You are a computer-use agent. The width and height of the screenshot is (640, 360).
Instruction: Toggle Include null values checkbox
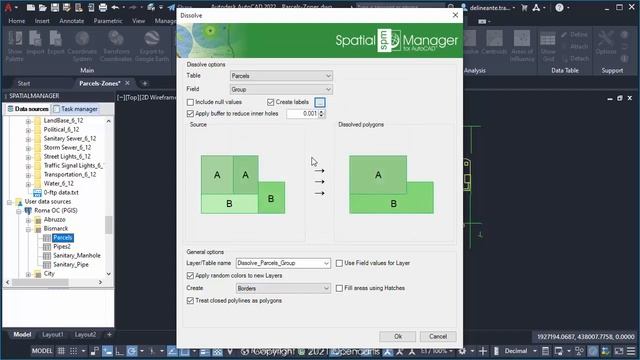[190, 102]
